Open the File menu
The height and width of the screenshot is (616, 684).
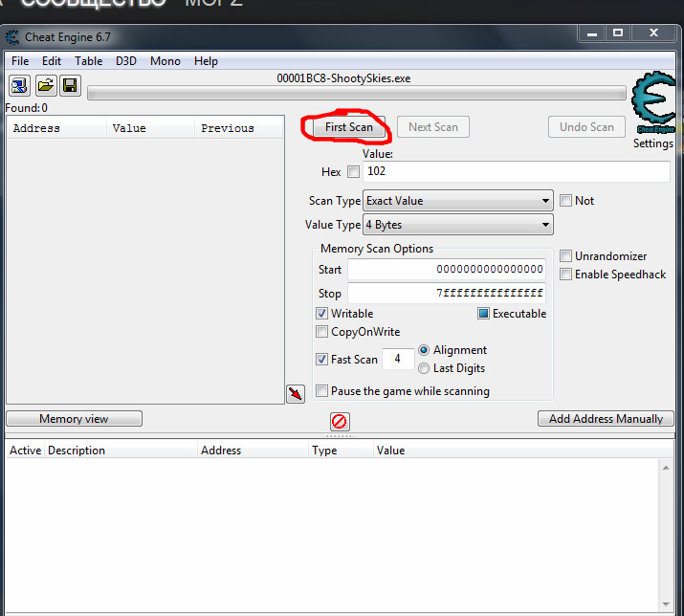(20, 61)
